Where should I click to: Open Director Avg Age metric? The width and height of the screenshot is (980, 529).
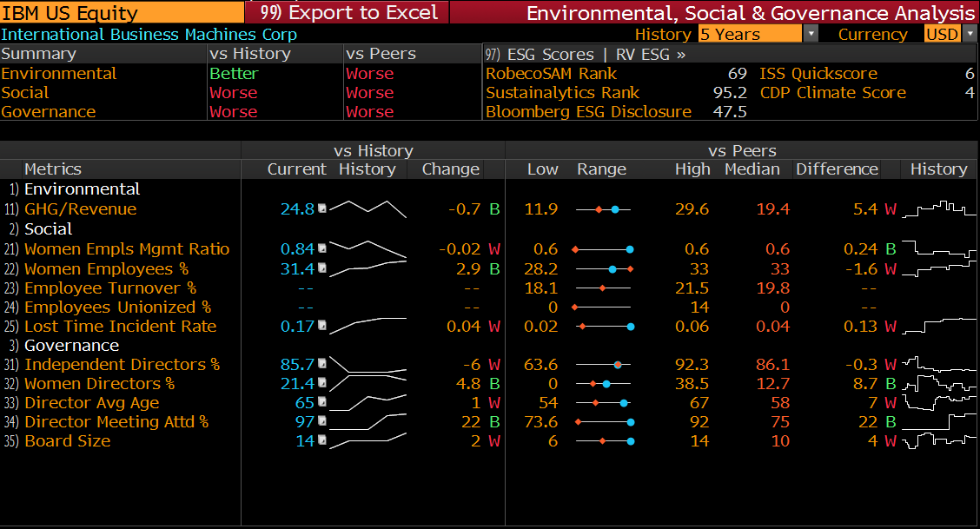(92, 403)
